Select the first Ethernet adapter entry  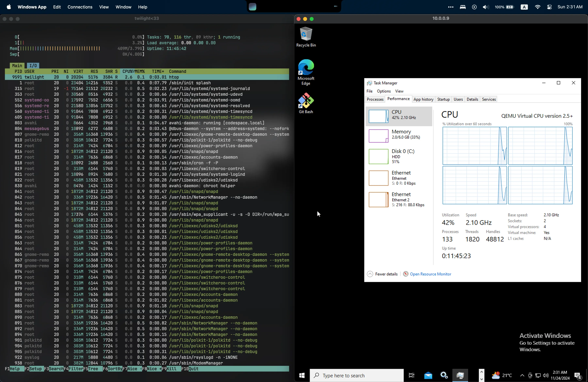pos(399,178)
